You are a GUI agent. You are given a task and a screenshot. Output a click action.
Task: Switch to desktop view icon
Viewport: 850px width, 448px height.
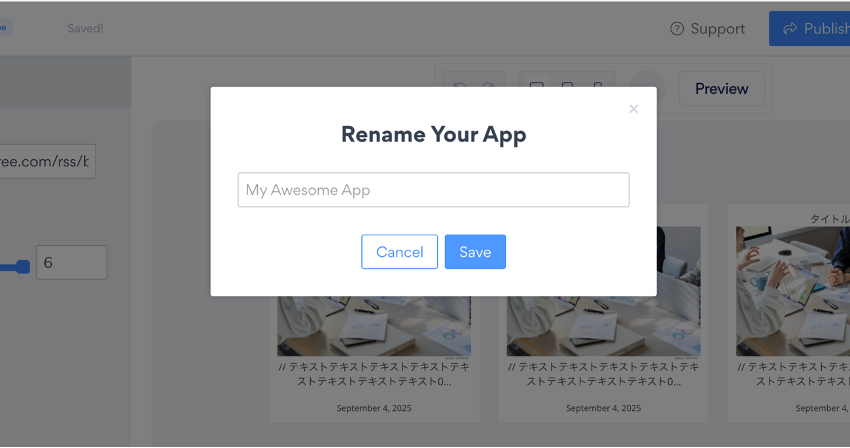537,87
